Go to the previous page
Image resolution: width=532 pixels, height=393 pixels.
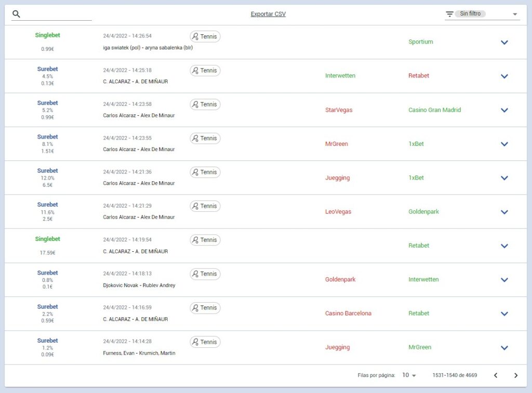[x=496, y=375]
